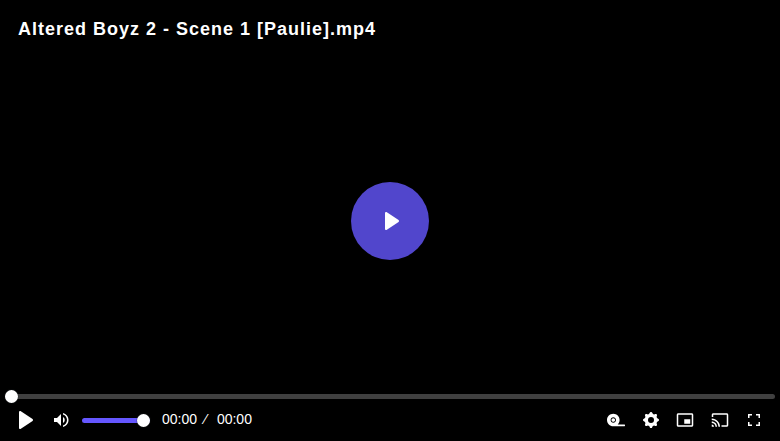Viewport: 780px width, 441px height.
Task: Click the small play icon in the control bar
Action: click(x=25, y=420)
